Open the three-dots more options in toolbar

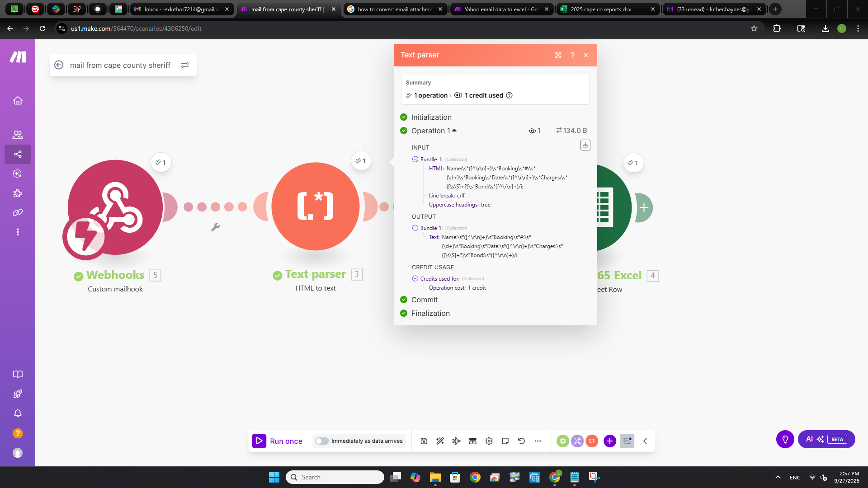[x=538, y=441]
